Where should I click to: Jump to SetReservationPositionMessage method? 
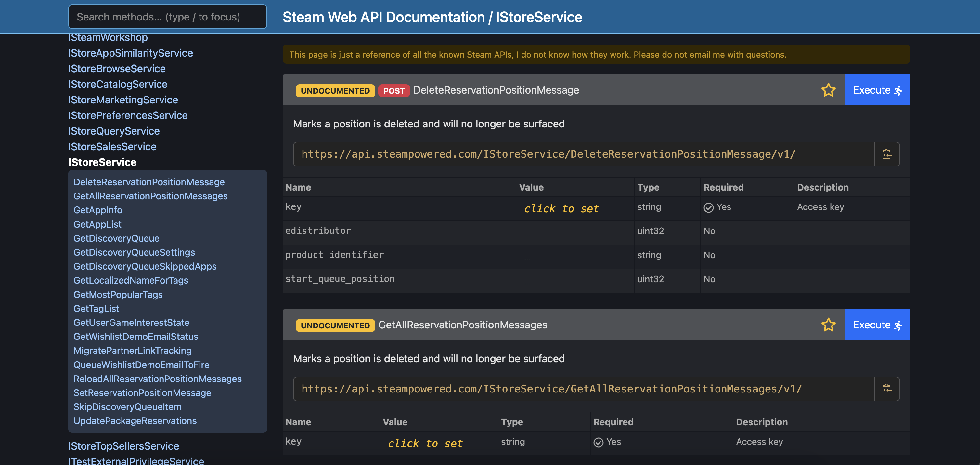[x=142, y=393]
